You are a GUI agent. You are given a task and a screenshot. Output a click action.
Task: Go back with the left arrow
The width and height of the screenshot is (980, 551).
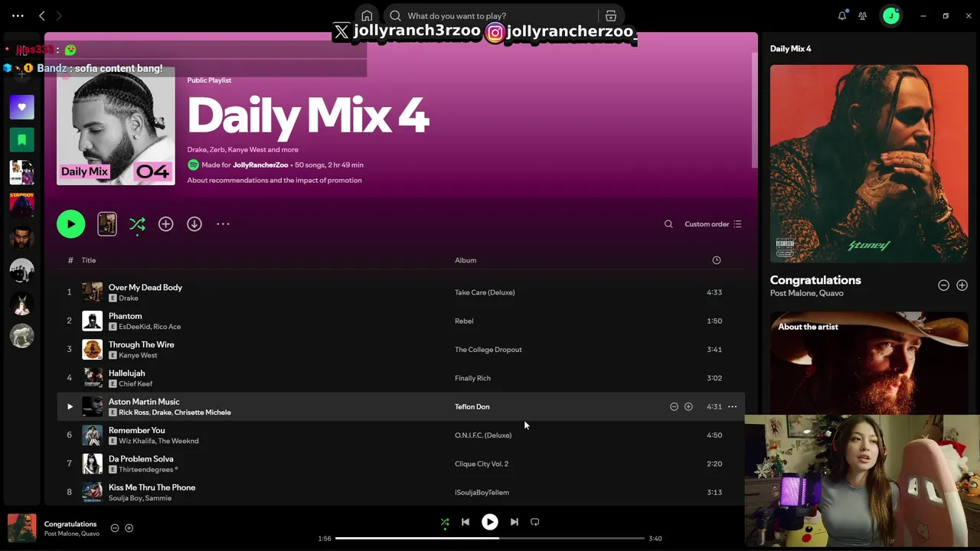[x=42, y=15]
